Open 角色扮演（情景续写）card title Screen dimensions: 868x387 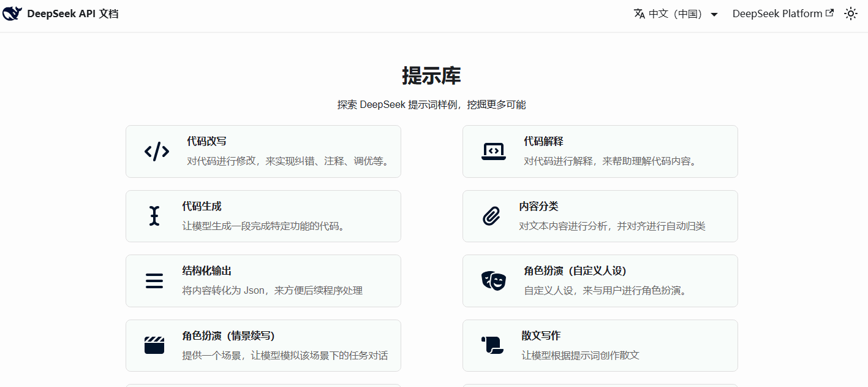[228, 335]
